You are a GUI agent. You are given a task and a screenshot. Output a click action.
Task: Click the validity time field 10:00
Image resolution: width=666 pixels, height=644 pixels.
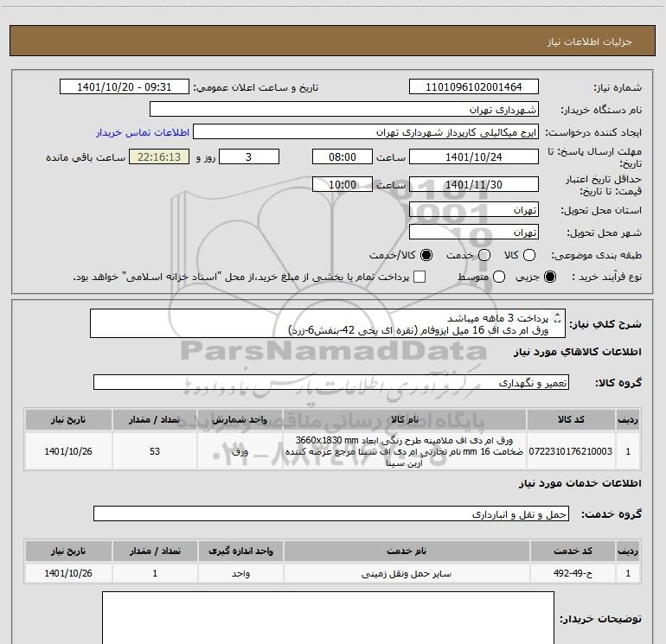343,184
